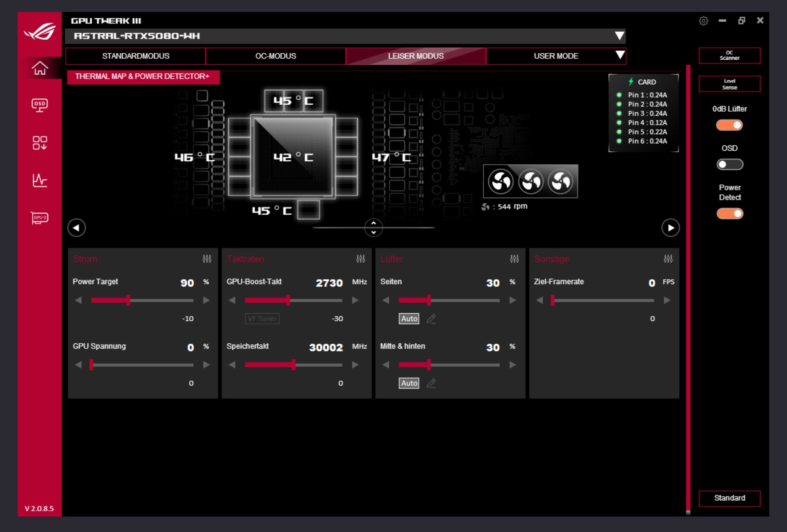Open the monitoring graph sidebar icon
The image size is (787, 532).
coord(40,180)
